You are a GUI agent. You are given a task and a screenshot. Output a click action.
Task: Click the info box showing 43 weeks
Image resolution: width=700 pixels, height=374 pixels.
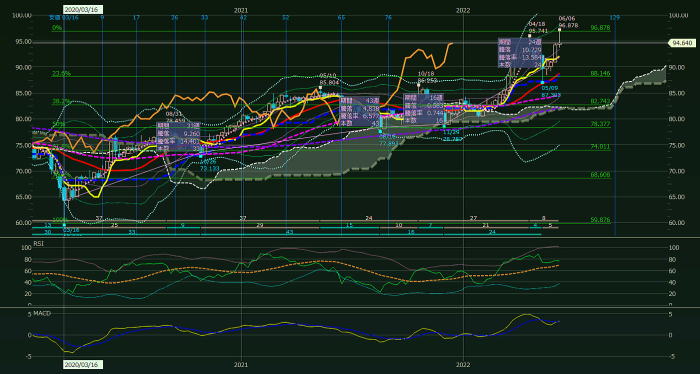(x=359, y=111)
